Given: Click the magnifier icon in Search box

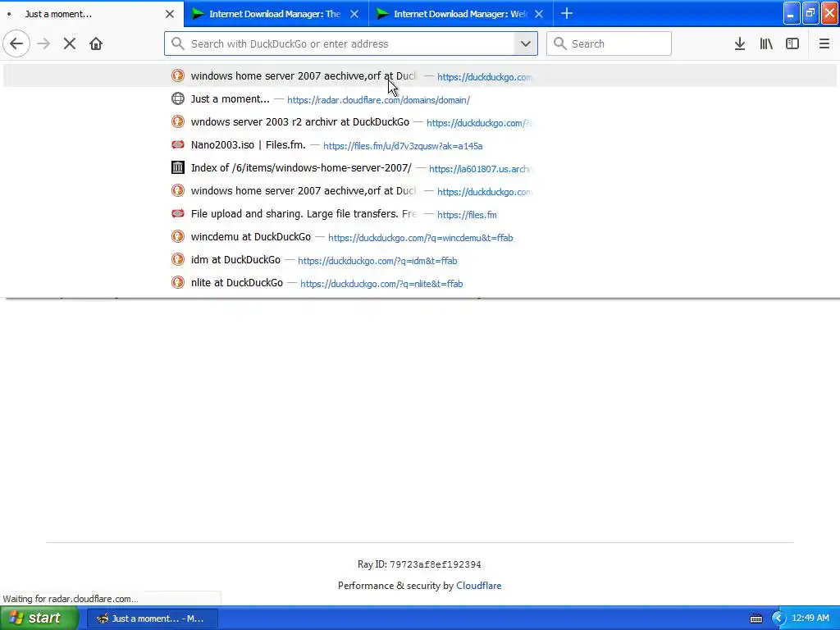Looking at the screenshot, I should coord(559,43).
